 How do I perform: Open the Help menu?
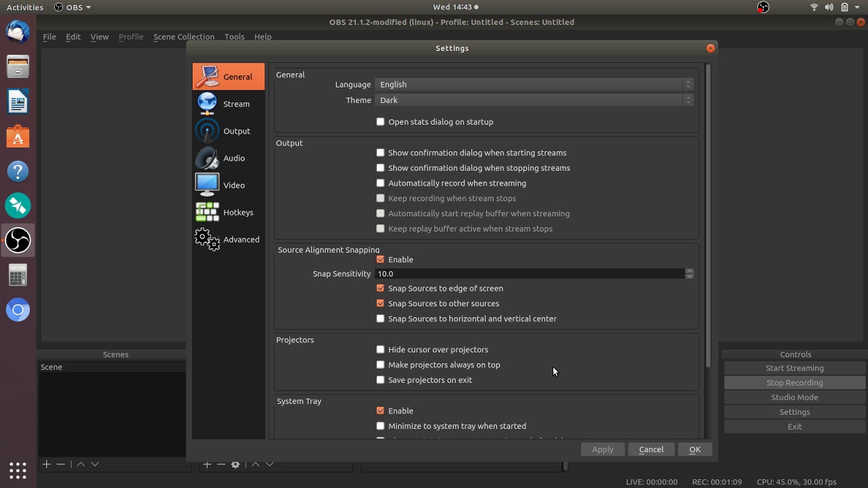pyautogui.click(x=262, y=37)
